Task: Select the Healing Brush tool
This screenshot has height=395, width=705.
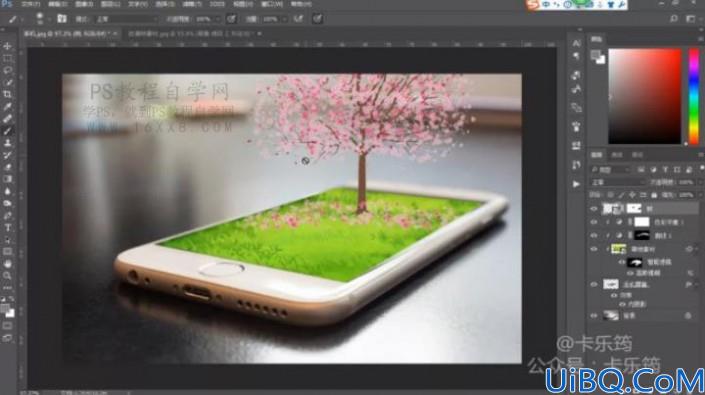Action: tap(7, 119)
